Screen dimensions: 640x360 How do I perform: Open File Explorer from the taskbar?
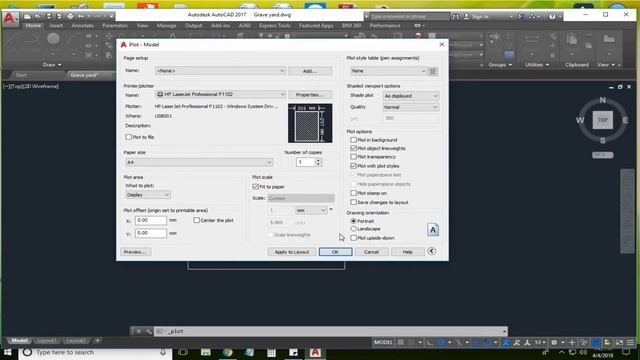[206, 352]
